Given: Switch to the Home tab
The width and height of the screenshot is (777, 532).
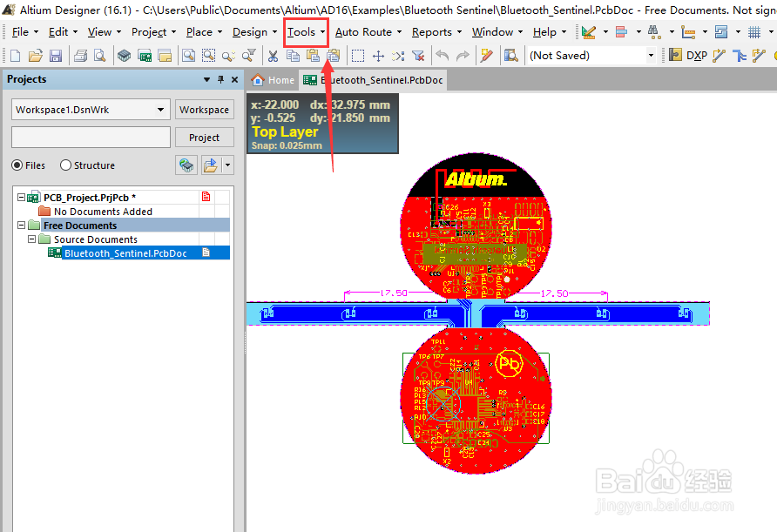Looking at the screenshot, I should tap(273, 80).
